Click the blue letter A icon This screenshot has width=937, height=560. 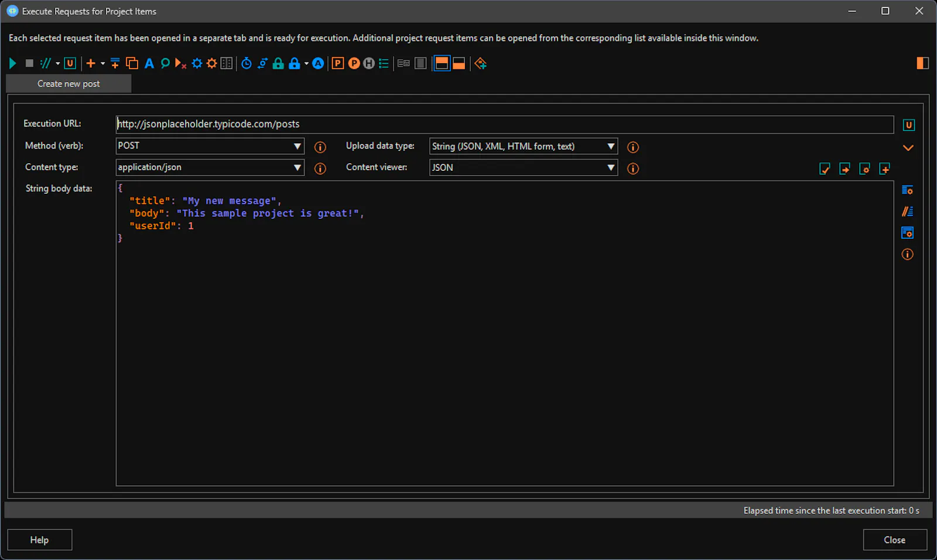click(149, 63)
